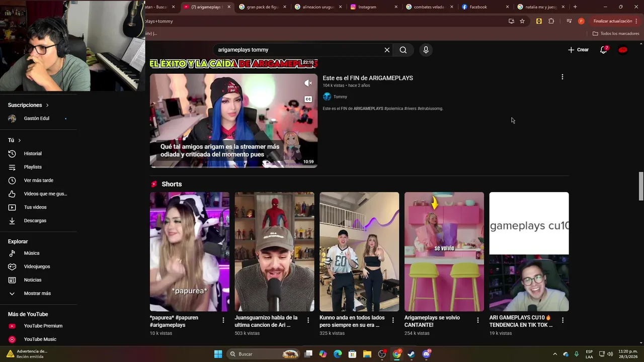Open the YouTube account avatar menu
The width and height of the screenshot is (644, 362).
click(x=623, y=50)
